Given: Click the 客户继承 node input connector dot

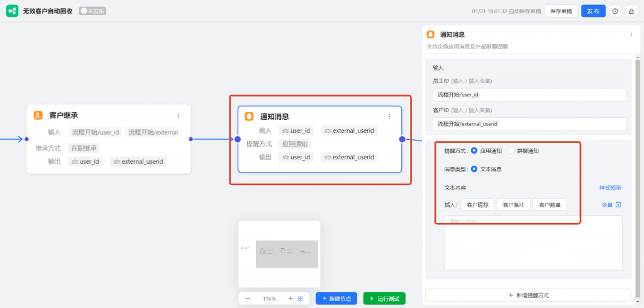Looking at the screenshot, I should pyautogui.click(x=26, y=139).
